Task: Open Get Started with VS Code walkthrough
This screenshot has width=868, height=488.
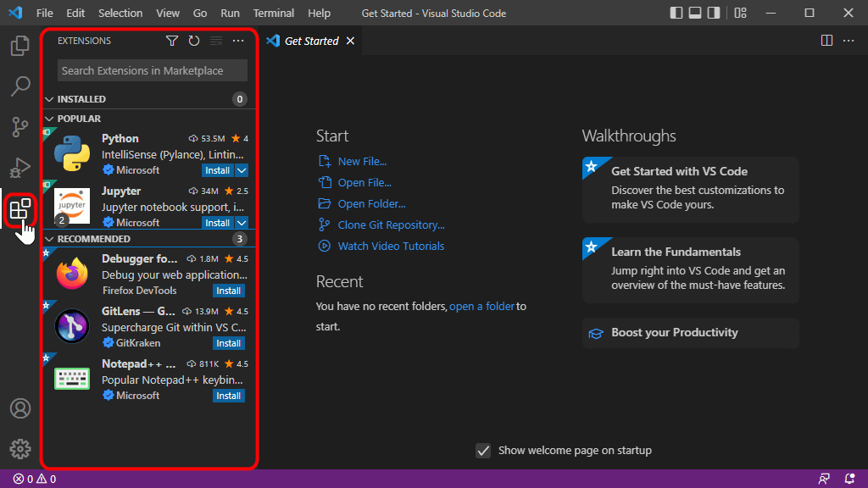Action: (690, 190)
